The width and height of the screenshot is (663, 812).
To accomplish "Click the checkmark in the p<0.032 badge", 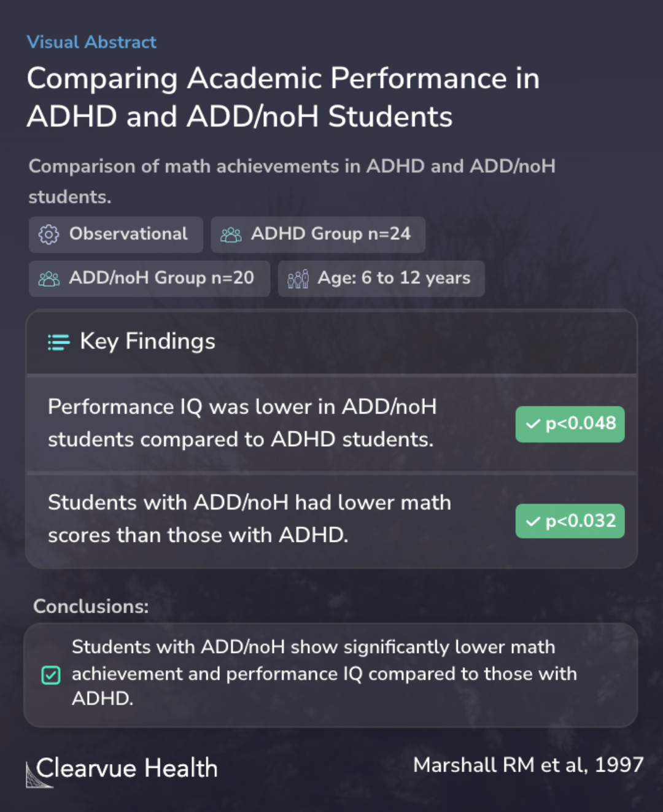I will (533, 521).
